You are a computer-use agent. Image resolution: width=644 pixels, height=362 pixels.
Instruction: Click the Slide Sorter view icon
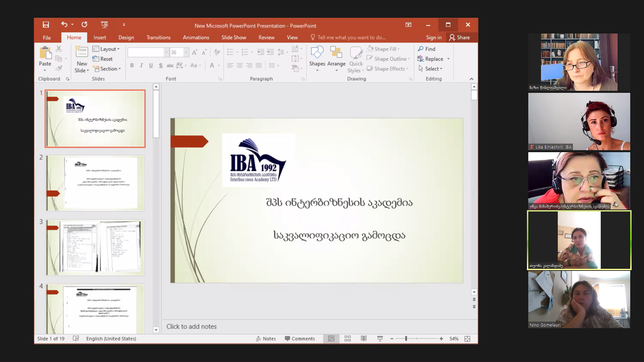click(347, 339)
